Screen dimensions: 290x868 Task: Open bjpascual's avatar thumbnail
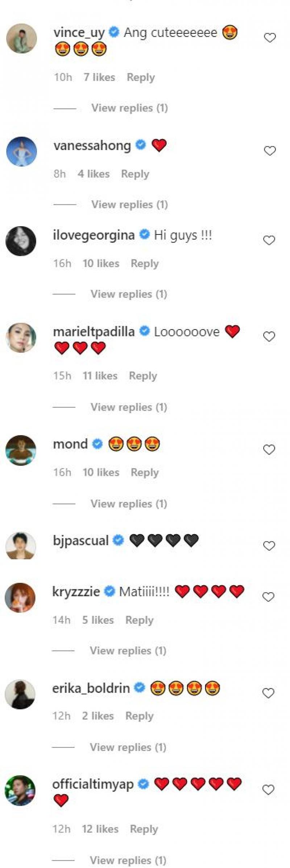21,546
